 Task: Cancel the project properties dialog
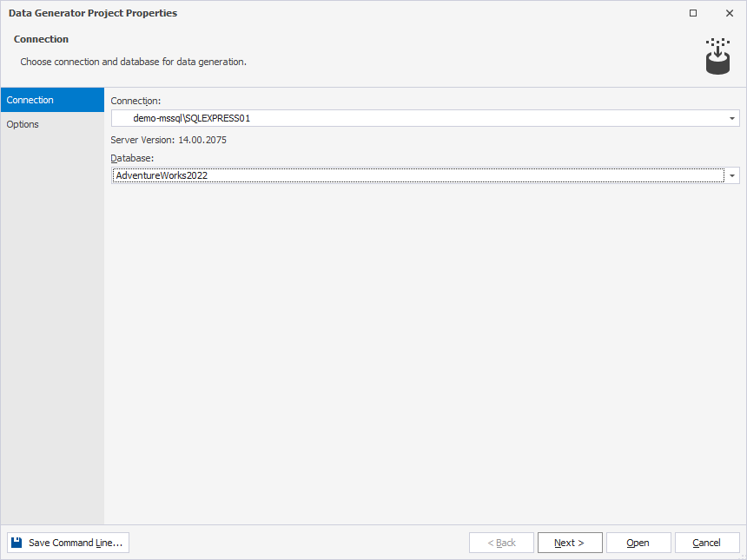707,543
